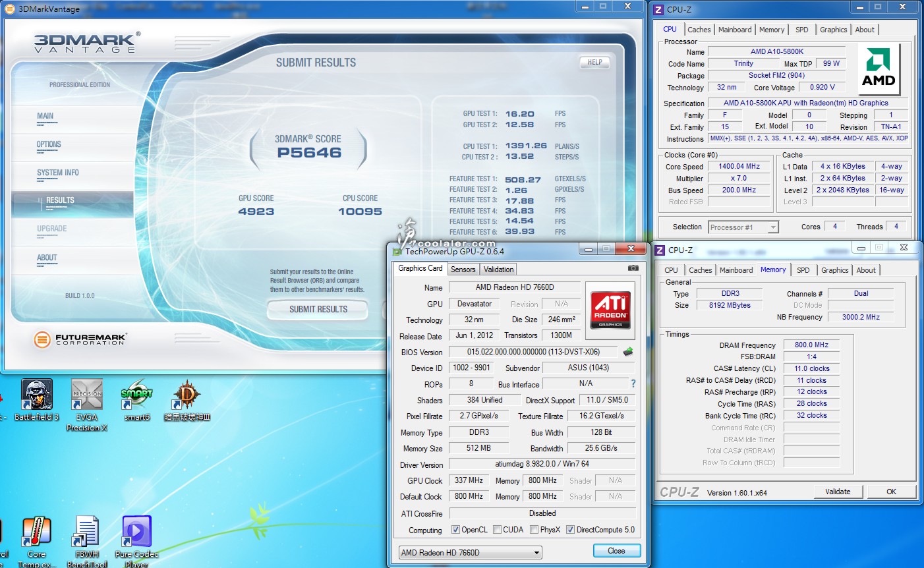Open the smart6 desktop icon
The image size is (924, 568).
(136, 399)
